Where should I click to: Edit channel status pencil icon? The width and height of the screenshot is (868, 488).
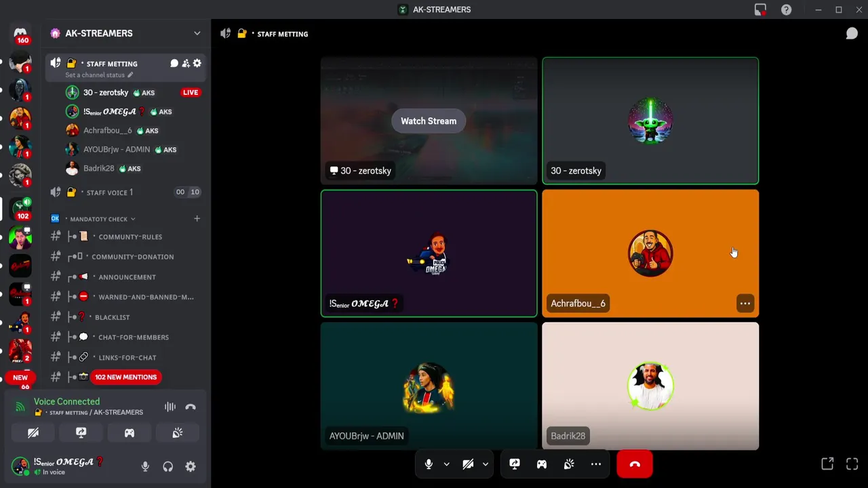pyautogui.click(x=130, y=75)
